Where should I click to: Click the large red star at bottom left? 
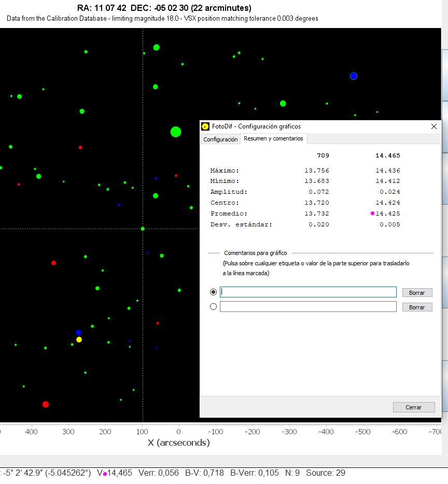[x=46, y=404]
